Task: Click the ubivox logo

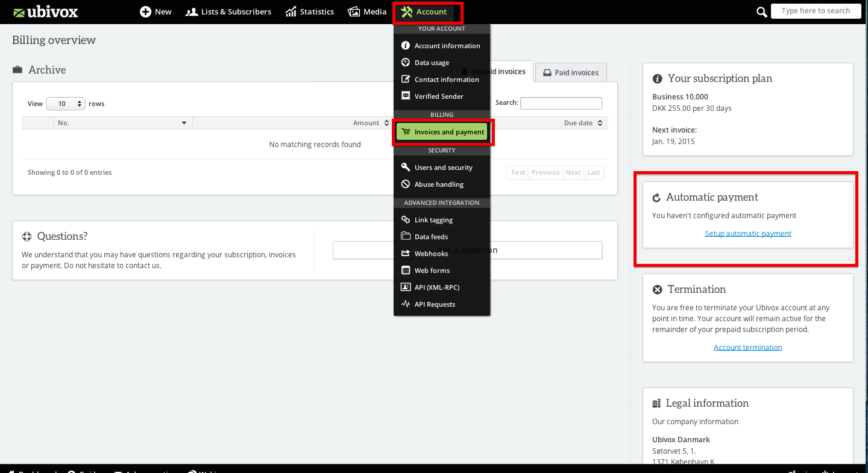Action: click(x=45, y=11)
